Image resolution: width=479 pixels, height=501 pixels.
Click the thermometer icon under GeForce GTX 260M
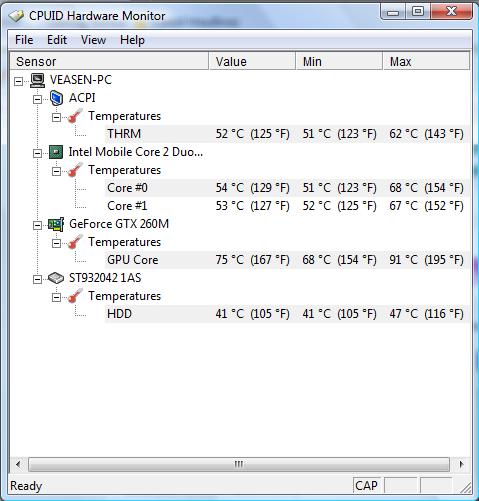[x=75, y=242]
